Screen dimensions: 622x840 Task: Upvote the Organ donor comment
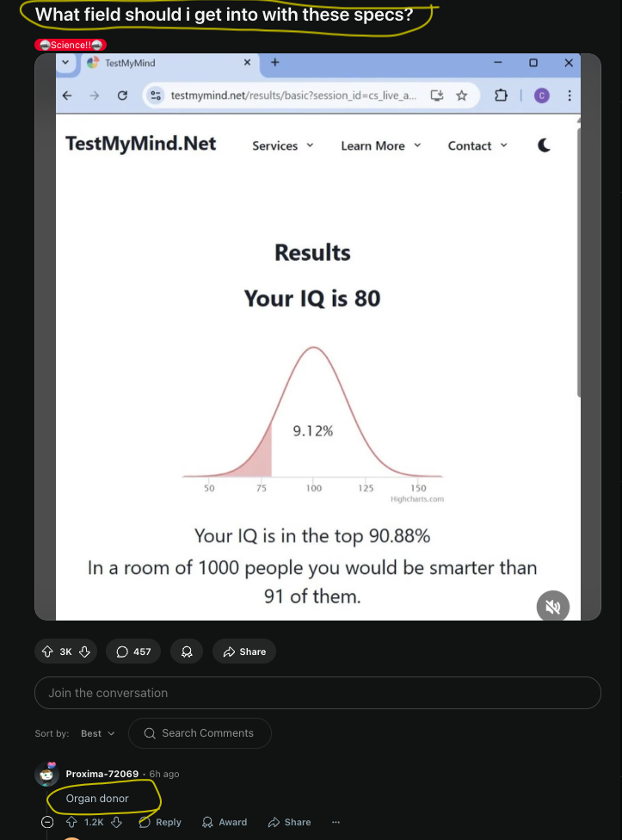tap(71, 822)
